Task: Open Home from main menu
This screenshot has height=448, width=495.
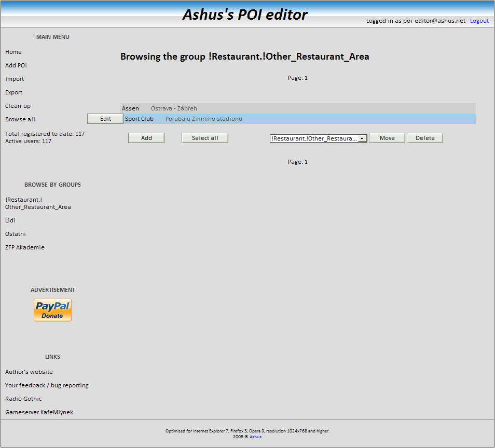Action: pos(13,52)
